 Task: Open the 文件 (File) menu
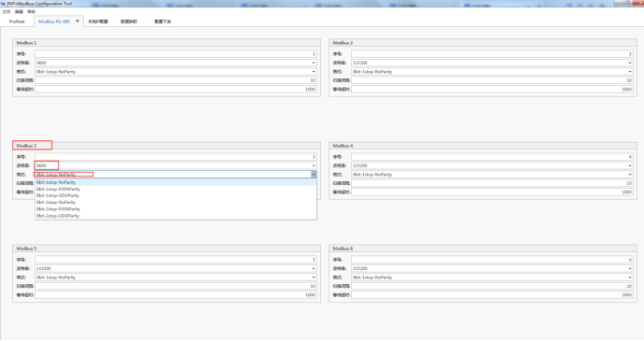tap(7, 12)
